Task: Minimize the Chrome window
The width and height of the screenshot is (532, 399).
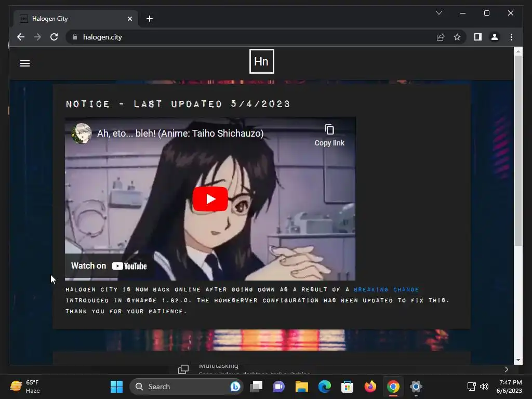Action: click(x=463, y=13)
